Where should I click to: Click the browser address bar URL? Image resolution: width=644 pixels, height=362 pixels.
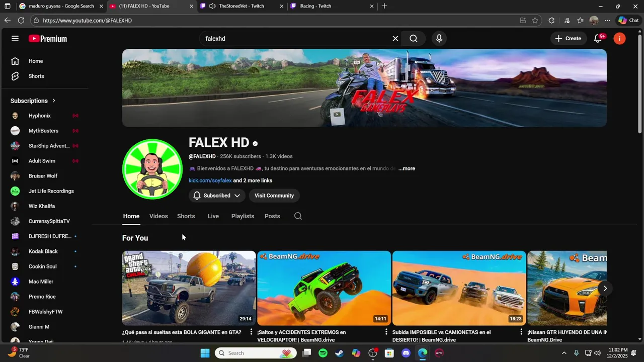pos(88,21)
